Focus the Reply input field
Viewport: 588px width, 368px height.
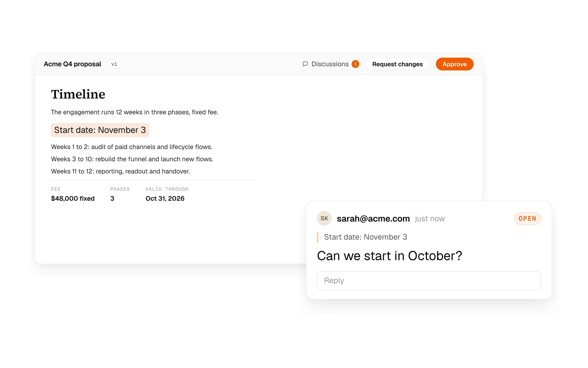429,281
